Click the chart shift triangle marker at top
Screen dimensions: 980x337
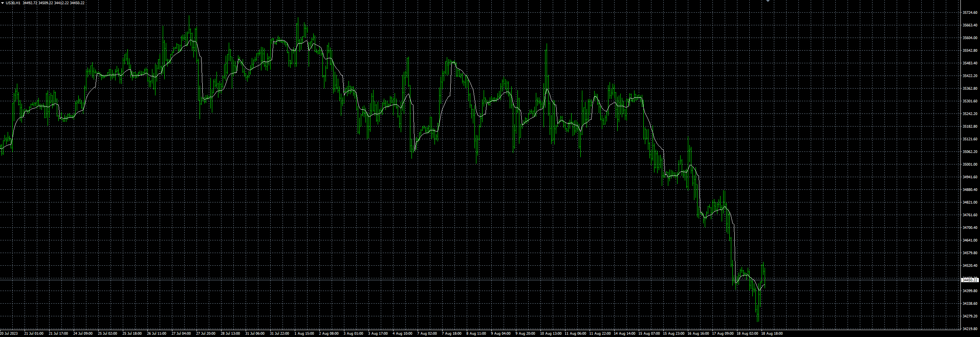click(x=768, y=1)
